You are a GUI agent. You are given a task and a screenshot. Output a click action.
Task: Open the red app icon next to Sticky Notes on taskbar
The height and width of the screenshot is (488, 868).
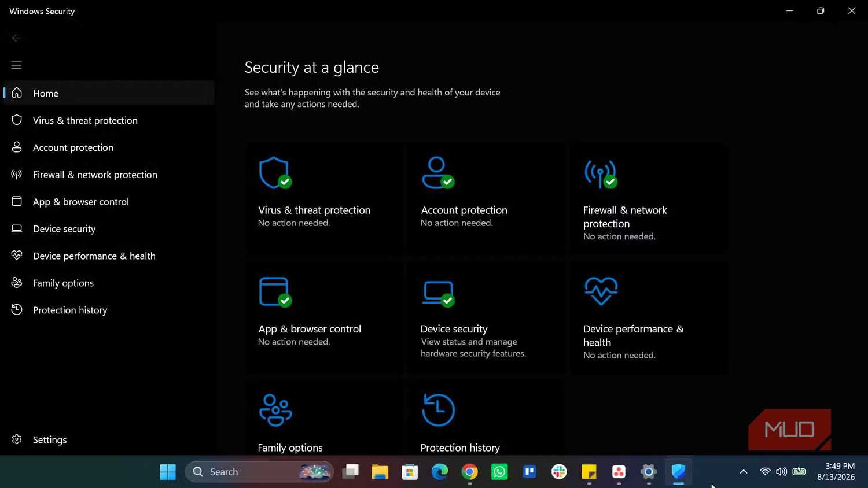(x=619, y=472)
